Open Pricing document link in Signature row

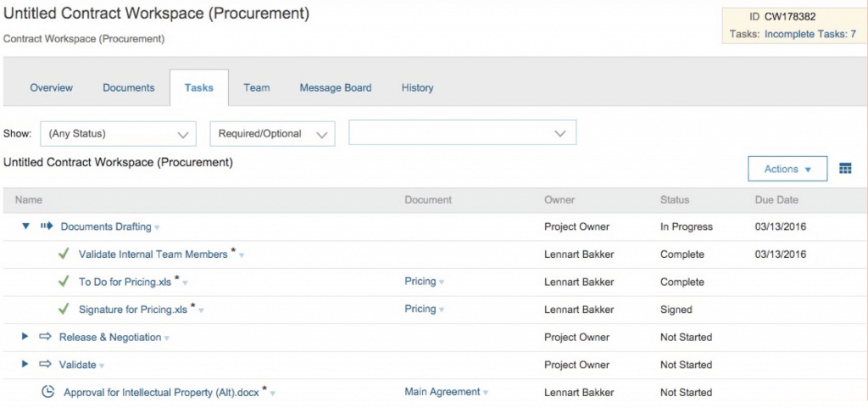(x=420, y=309)
